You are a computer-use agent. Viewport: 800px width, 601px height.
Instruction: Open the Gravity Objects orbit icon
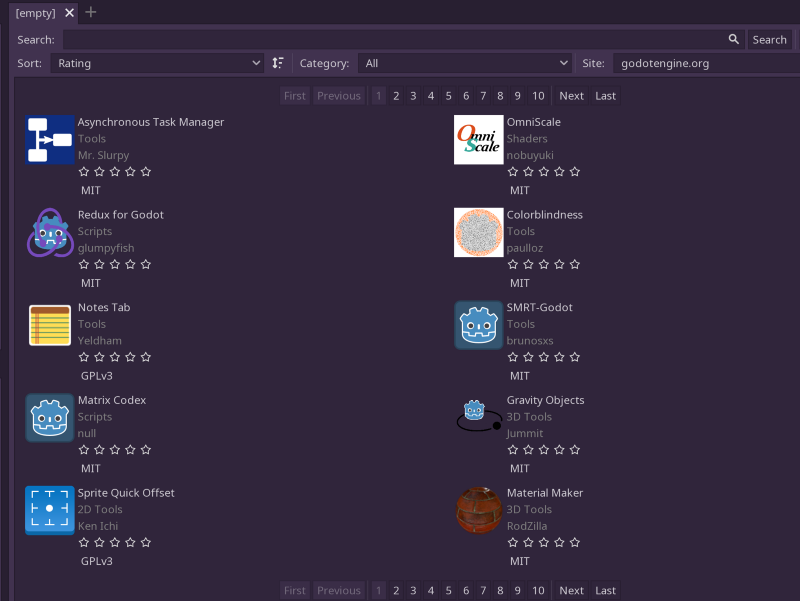click(479, 418)
